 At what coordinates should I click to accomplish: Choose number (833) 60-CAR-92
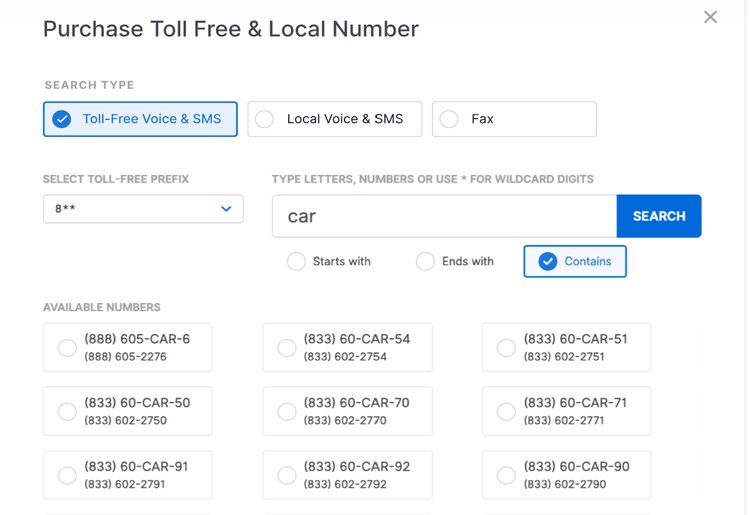(287, 475)
